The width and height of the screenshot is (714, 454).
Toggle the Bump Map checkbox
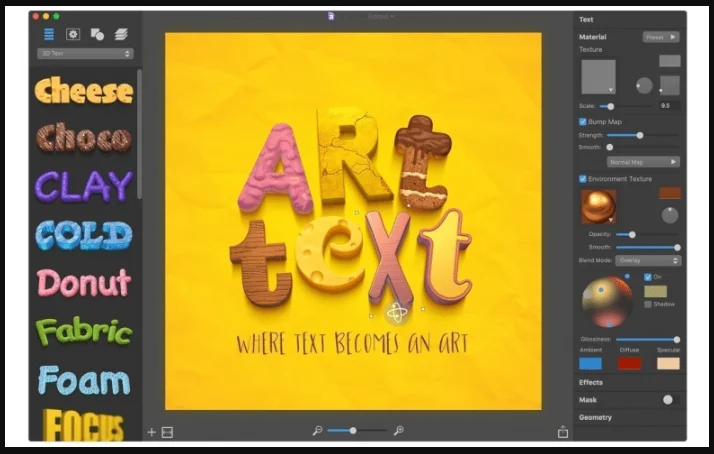tap(582, 122)
